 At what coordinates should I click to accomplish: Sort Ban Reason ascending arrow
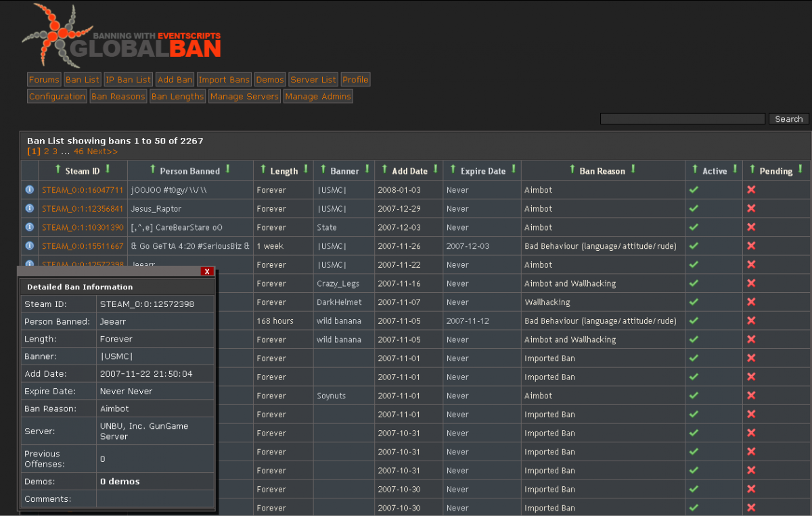click(572, 169)
